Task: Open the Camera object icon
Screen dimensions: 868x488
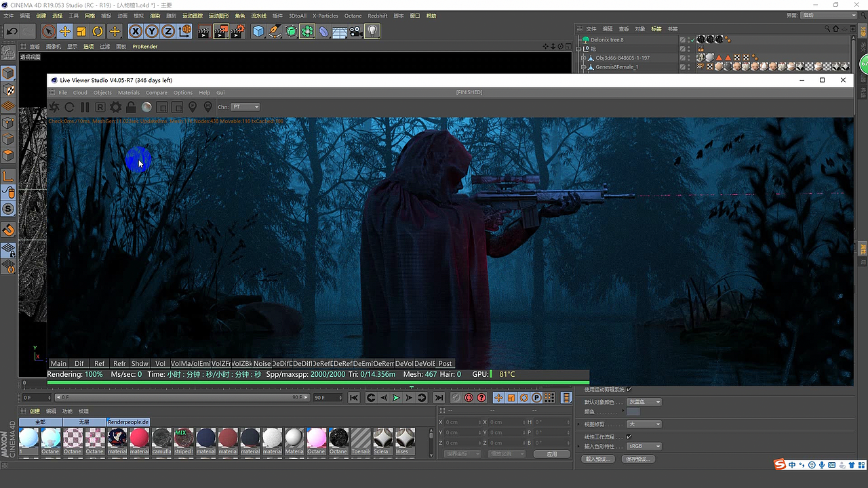Action: point(356,31)
